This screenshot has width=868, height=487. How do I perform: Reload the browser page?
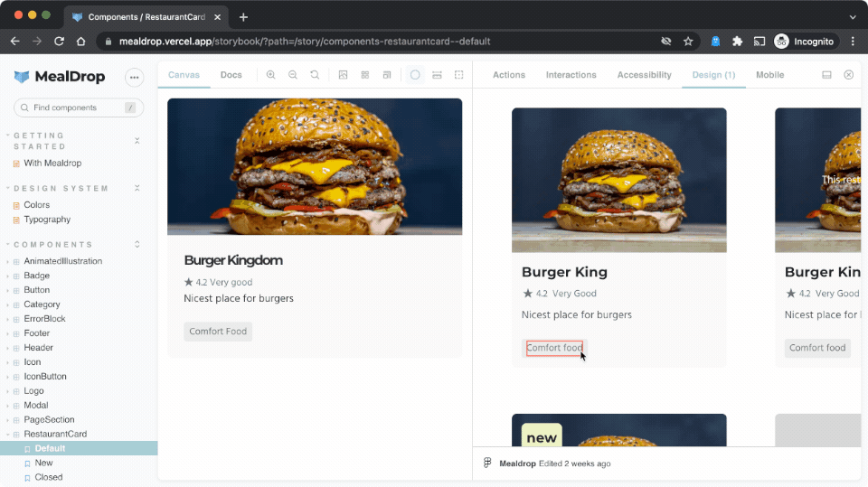point(60,42)
